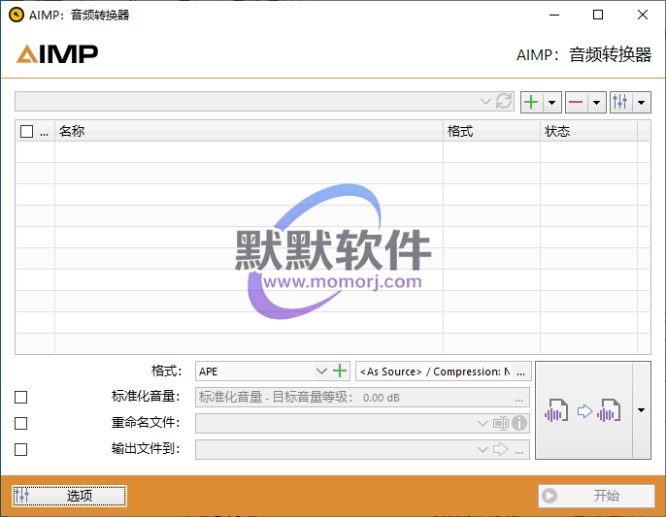Click the red minus remove files icon
Viewport: 666px width, 517px height.
pyautogui.click(x=576, y=102)
